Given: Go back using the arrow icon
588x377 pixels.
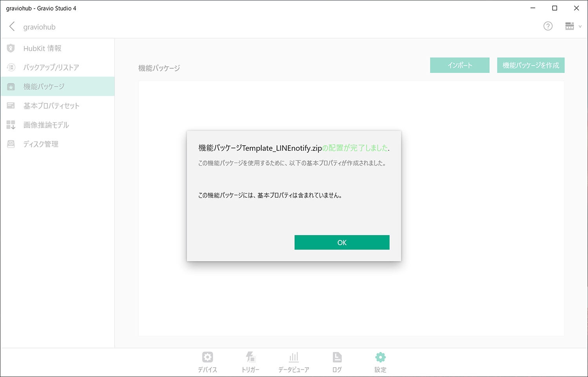Looking at the screenshot, I should tap(12, 27).
